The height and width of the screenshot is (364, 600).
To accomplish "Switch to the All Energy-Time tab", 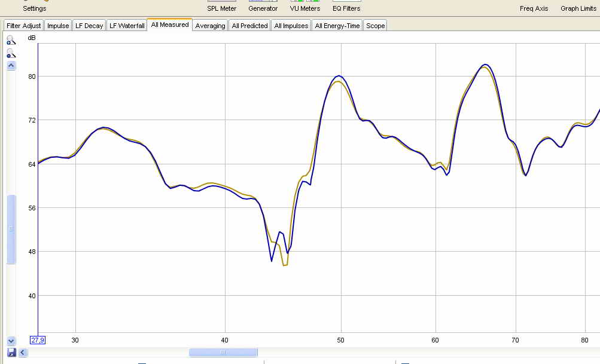I will tap(337, 26).
